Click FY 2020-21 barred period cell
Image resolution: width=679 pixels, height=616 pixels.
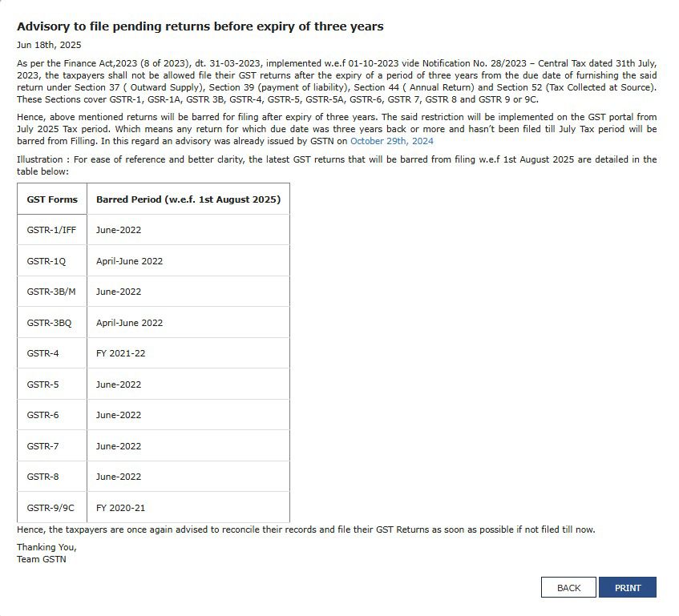(121, 508)
